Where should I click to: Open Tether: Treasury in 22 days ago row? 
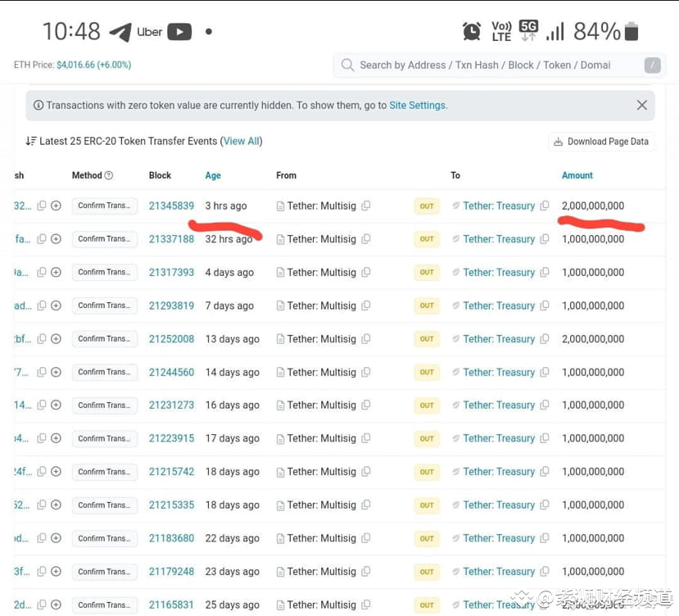coord(499,538)
